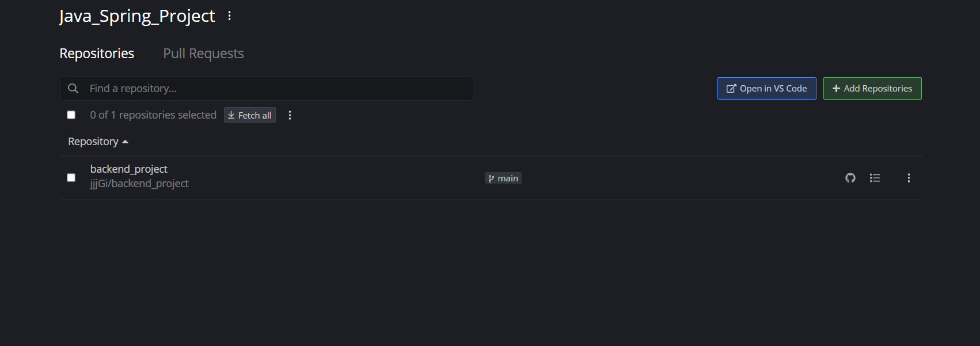Open the kebab menu next to Fetch all
Viewport: 980px width, 346px height.
coord(290,115)
